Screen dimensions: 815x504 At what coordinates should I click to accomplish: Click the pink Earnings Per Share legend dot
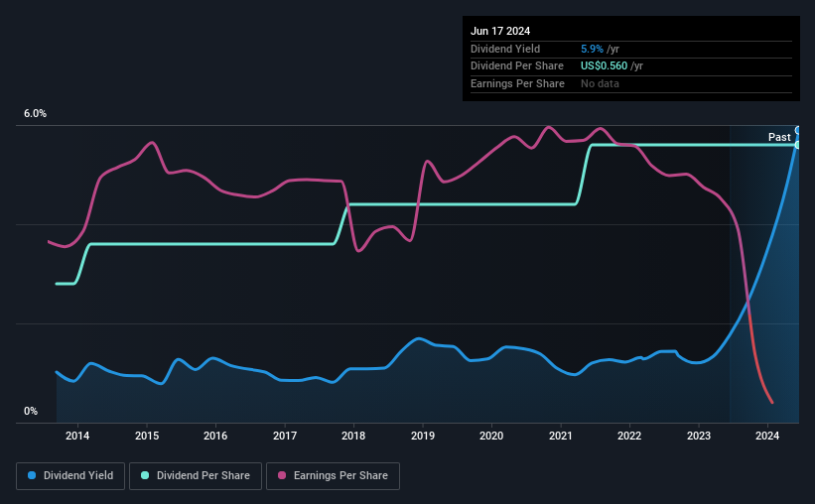(282, 475)
